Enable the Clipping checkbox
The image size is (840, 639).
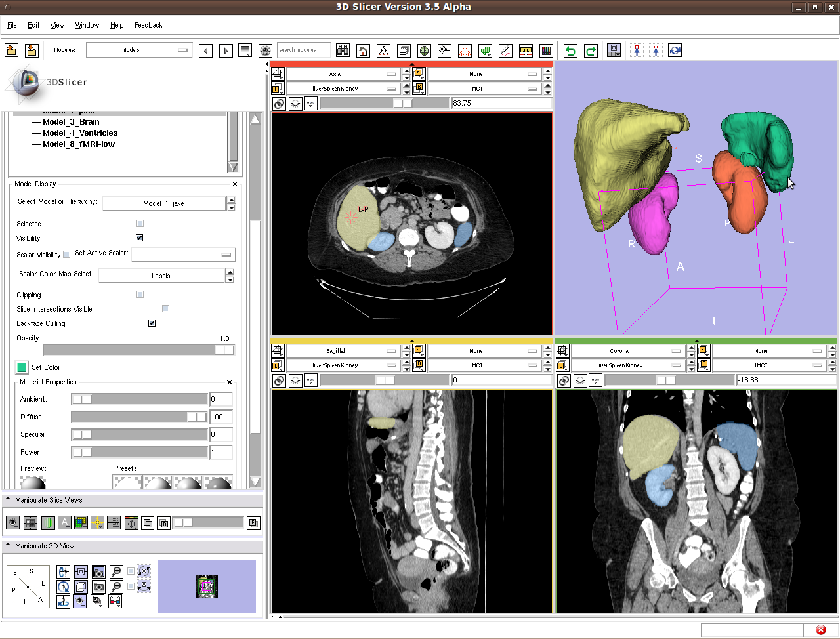pyautogui.click(x=140, y=295)
